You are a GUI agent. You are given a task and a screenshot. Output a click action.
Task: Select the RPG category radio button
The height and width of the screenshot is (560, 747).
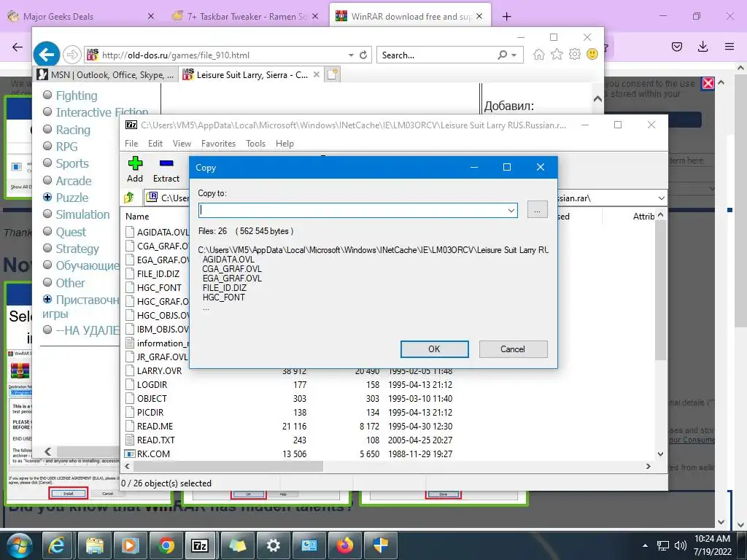tap(47, 146)
